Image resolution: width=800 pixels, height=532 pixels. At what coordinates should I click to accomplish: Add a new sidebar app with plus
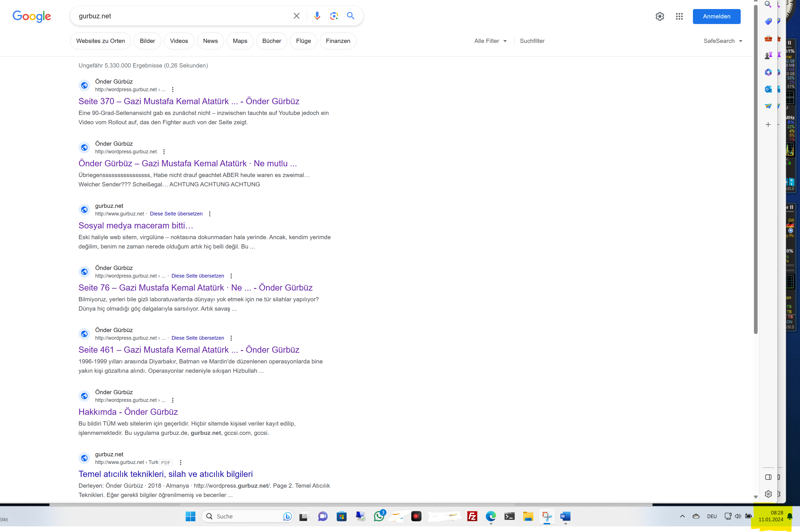pos(768,125)
